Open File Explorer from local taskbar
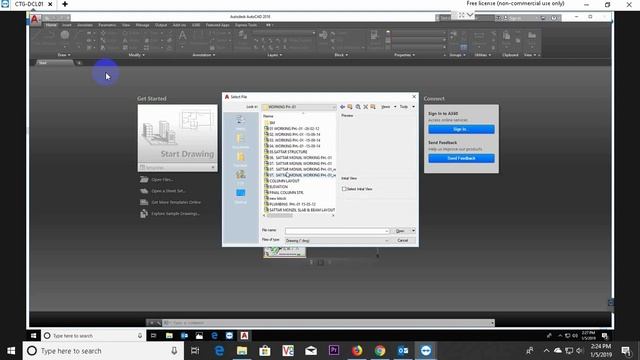 pyautogui.click(x=242, y=351)
